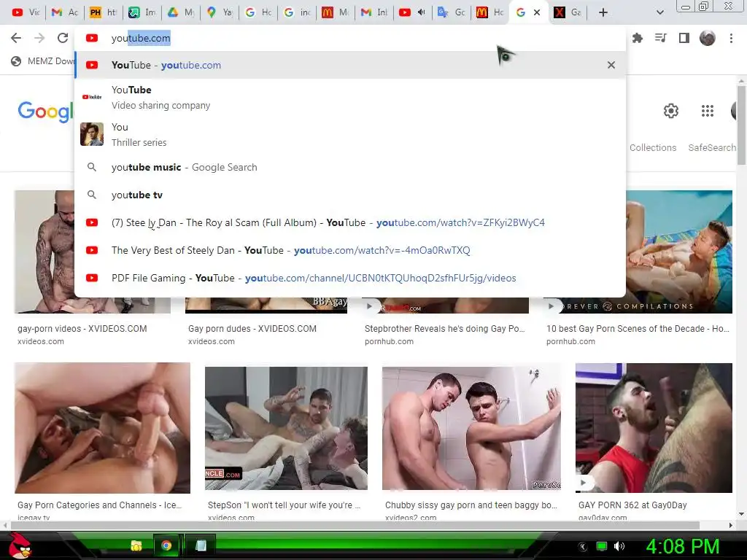The image size is (747, 560).
Task: Reload the current page
Action: pyautogui.click(x=63, y=38)
